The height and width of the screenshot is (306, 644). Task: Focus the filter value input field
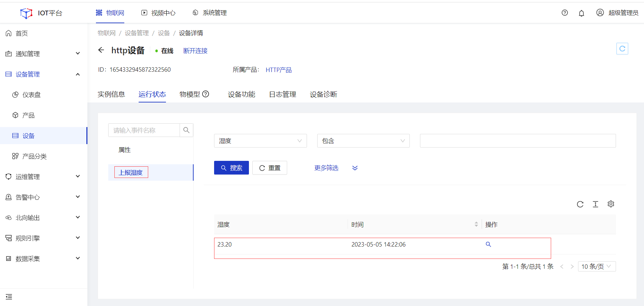518,141
